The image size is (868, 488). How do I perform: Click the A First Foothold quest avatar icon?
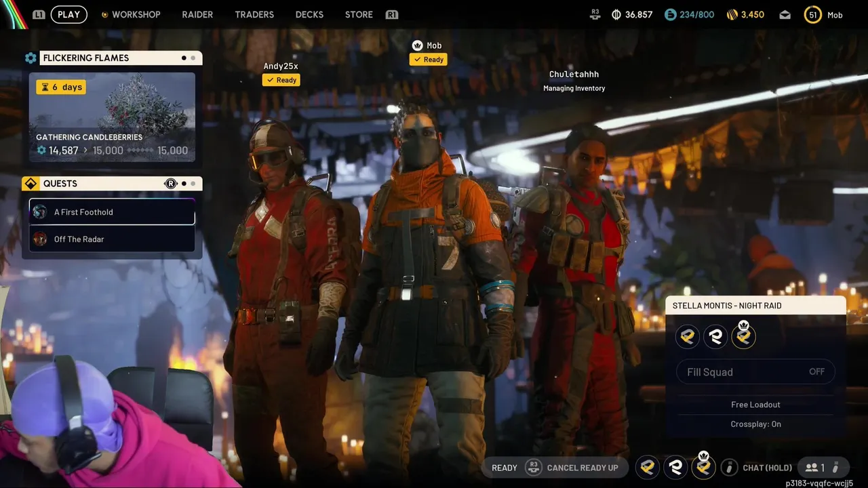40,212
